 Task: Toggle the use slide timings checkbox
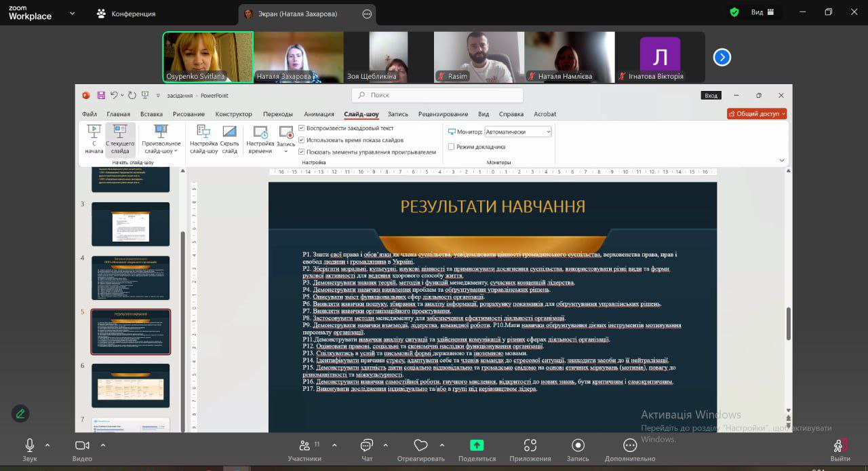pyautogui.click(x=302, y=140)
